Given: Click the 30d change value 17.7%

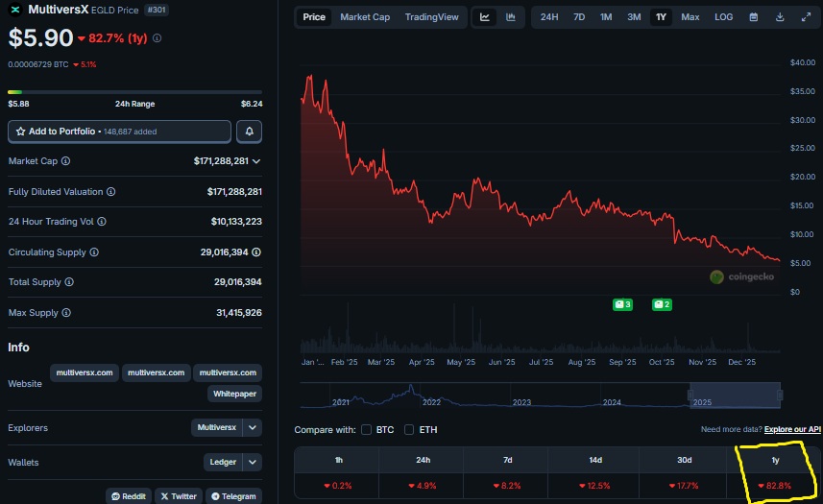Looking at the screenshot, I should tap(684, 486).
